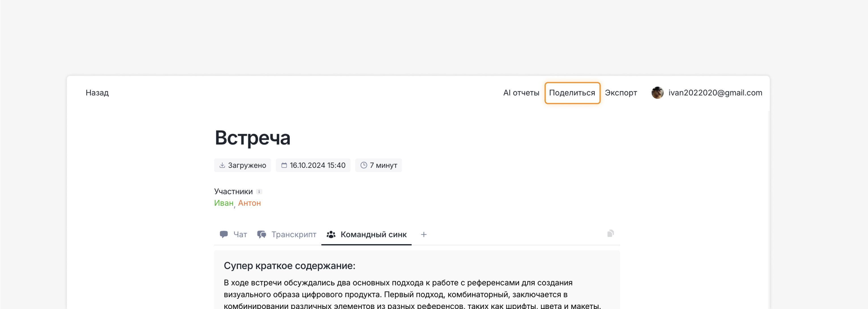The image size is (868, 309).
Task: Open account menu ivan2022020@gmail.com
Action: point(715,93)
